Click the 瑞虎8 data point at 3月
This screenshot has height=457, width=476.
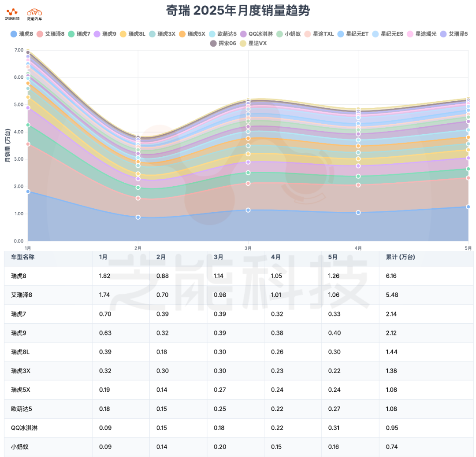248,210
